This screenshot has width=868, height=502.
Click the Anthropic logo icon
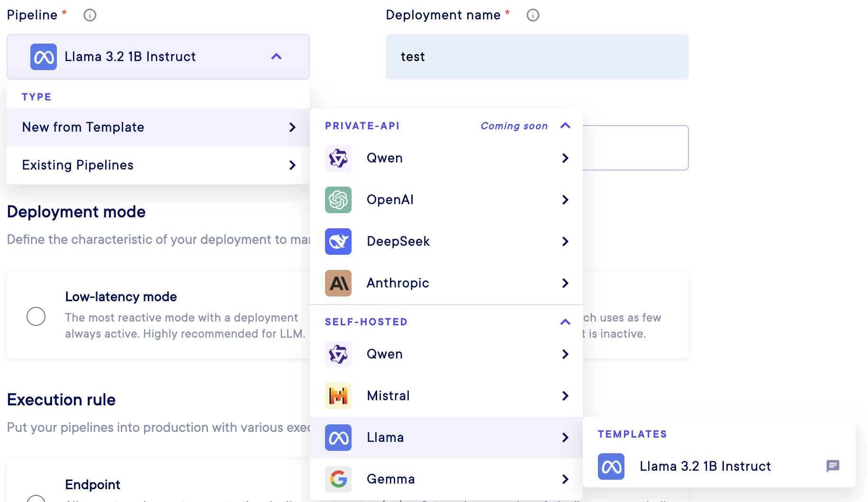click(338, 283)
